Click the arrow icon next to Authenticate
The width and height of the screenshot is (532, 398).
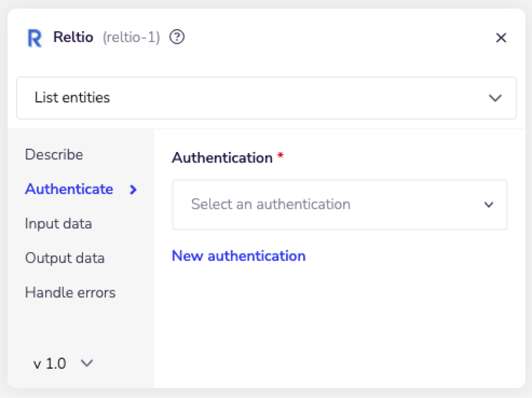132,190
